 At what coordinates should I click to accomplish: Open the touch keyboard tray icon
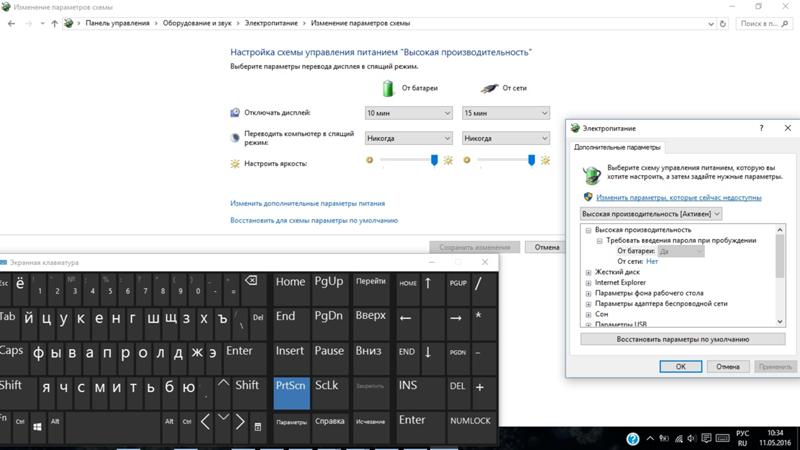coord(723,438)
